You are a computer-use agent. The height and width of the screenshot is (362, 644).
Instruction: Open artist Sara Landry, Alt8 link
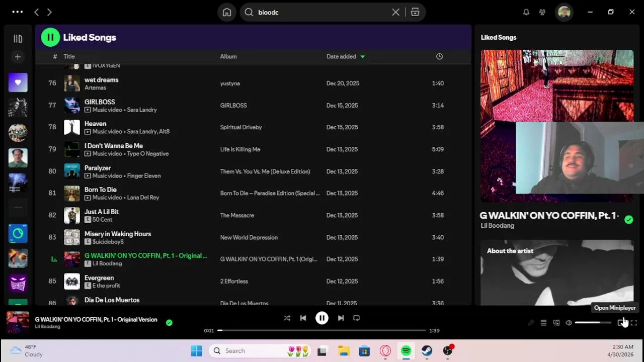(x=148, y=131)
